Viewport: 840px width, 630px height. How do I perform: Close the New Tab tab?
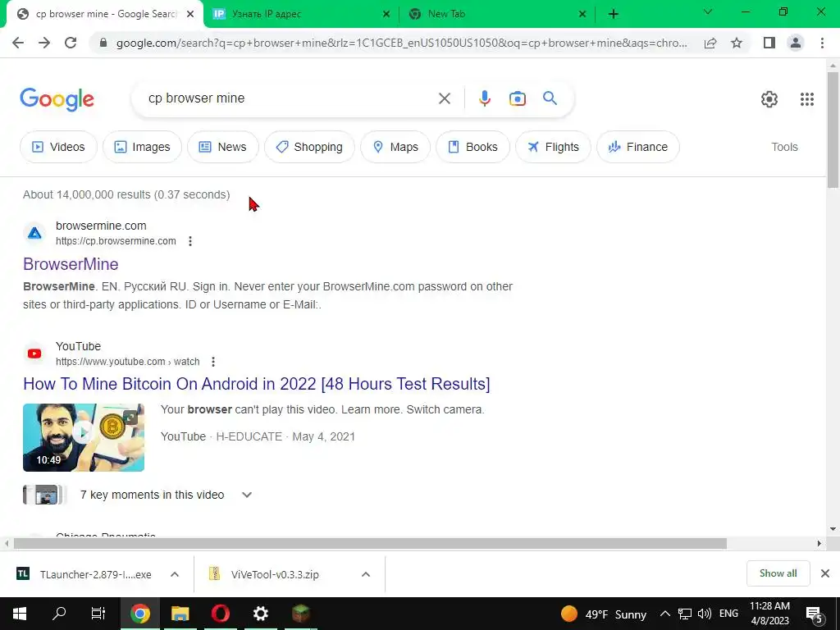(x=582, y=14)
